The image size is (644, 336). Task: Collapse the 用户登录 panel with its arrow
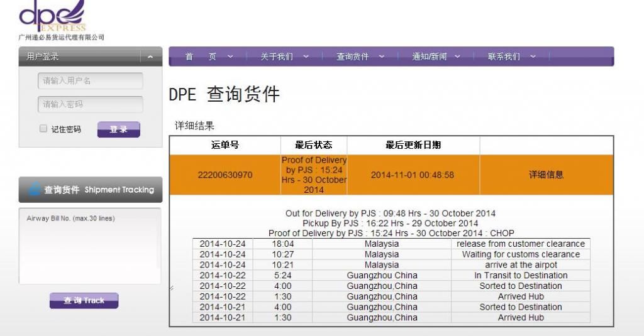pos(150,57)
